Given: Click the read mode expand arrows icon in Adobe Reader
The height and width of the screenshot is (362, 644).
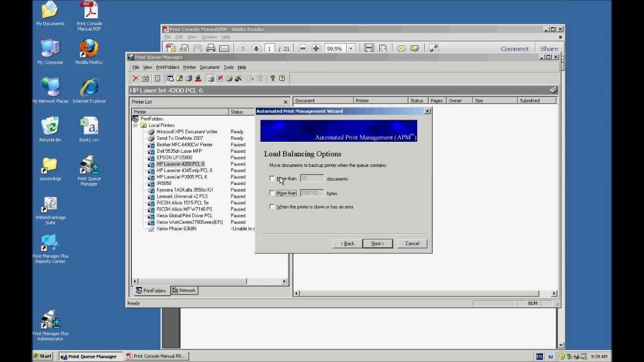Looking at the screenshot, I should [433, 48].
